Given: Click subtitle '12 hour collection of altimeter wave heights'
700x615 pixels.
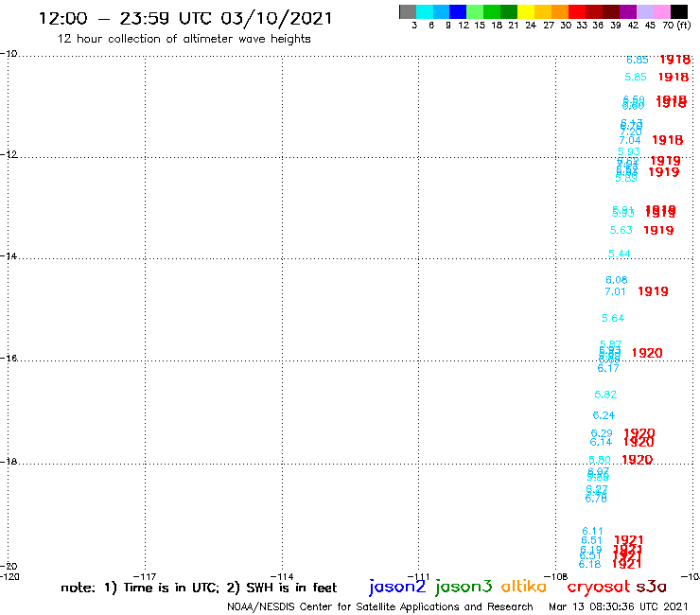Looking at the screenshot, I should [184, 39].
